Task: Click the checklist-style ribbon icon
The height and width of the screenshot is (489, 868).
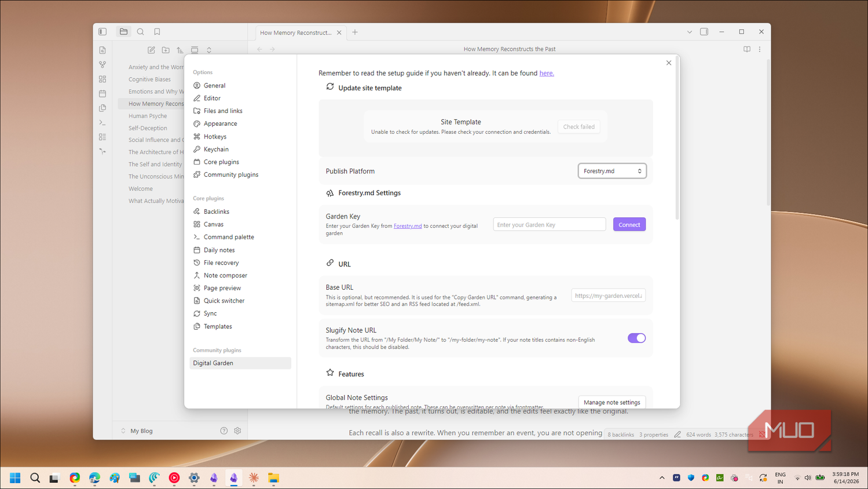Action: [x=102, y=137]
